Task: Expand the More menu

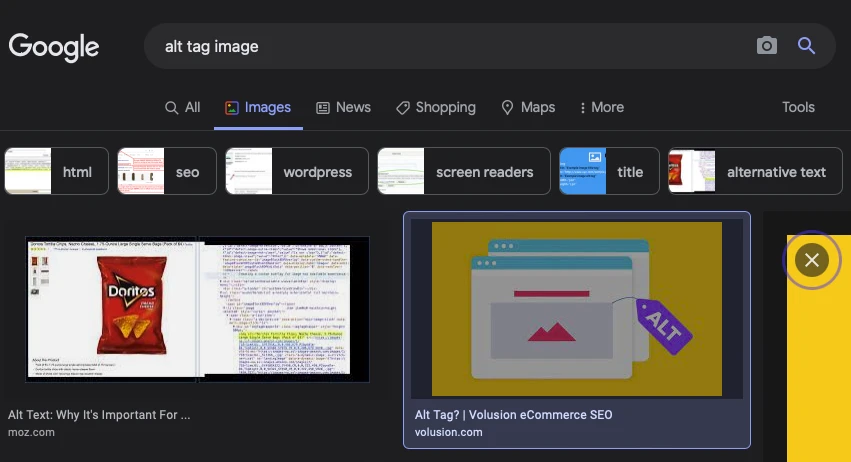Action: coord(602,107)
